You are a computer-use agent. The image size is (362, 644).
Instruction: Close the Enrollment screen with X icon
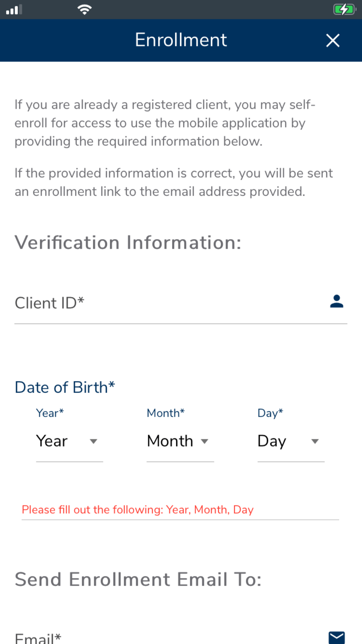[333, 41]
